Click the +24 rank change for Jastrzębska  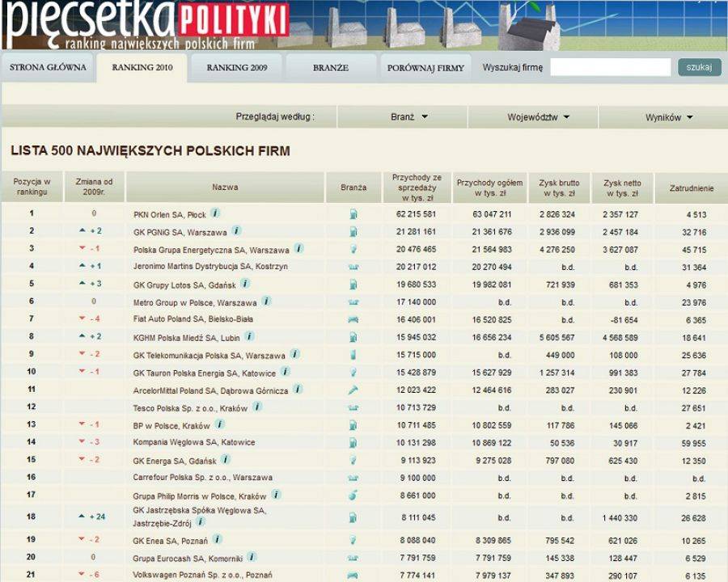pyautogui.click(x=93, y=517)
